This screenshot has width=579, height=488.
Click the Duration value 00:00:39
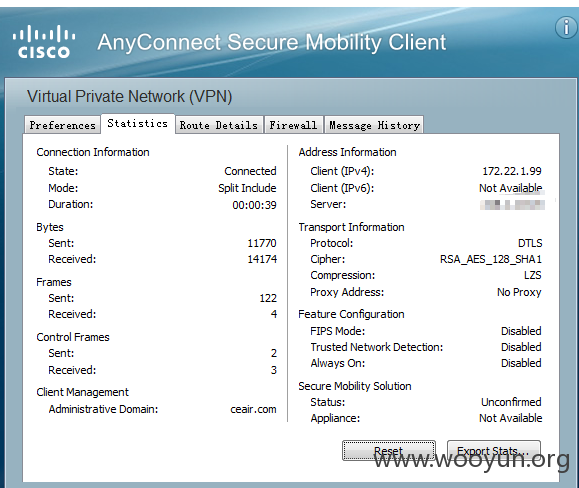(x=254, y=205)
